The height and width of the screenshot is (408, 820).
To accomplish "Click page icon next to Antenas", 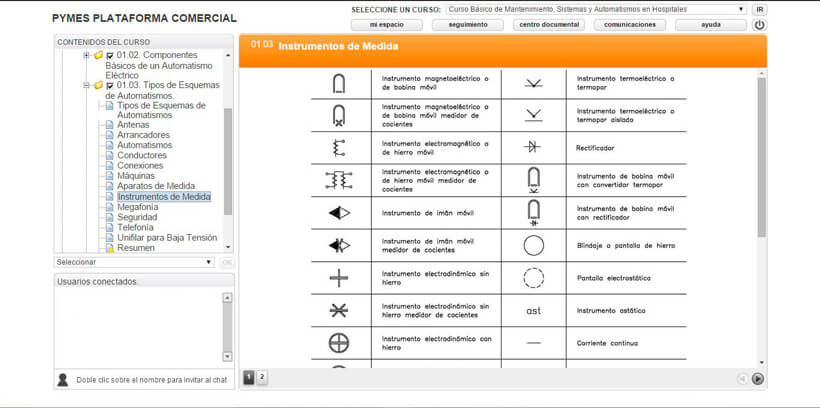I will click(x=109, y=125).
